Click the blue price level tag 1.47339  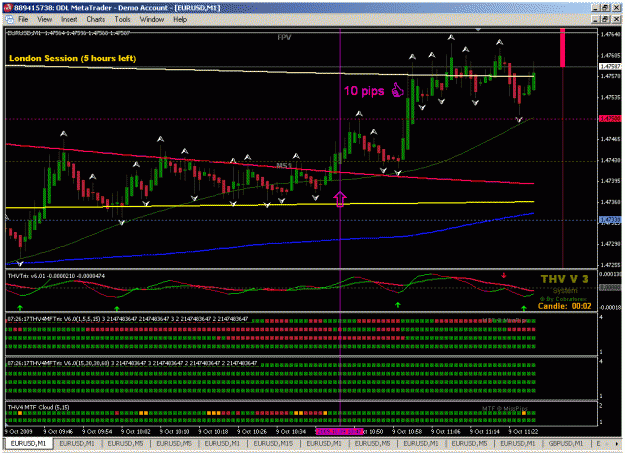tap(610, 220)
